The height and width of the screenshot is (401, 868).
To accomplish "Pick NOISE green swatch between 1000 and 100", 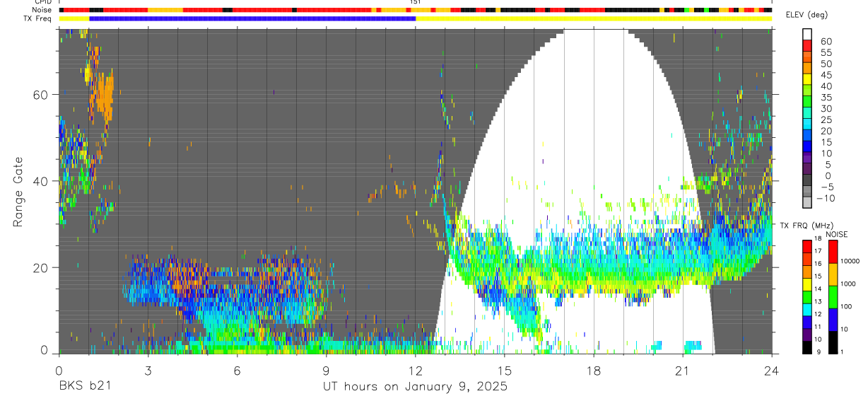I will click(832, 296).
